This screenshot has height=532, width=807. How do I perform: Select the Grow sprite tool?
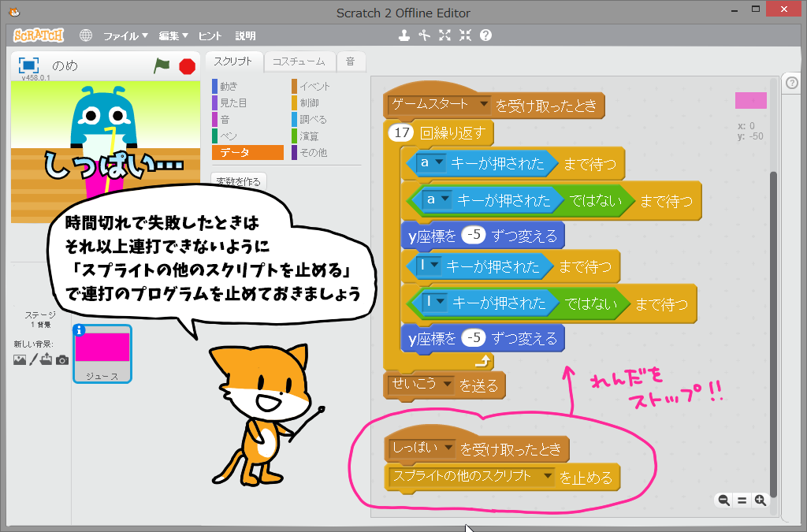[444, 35]
